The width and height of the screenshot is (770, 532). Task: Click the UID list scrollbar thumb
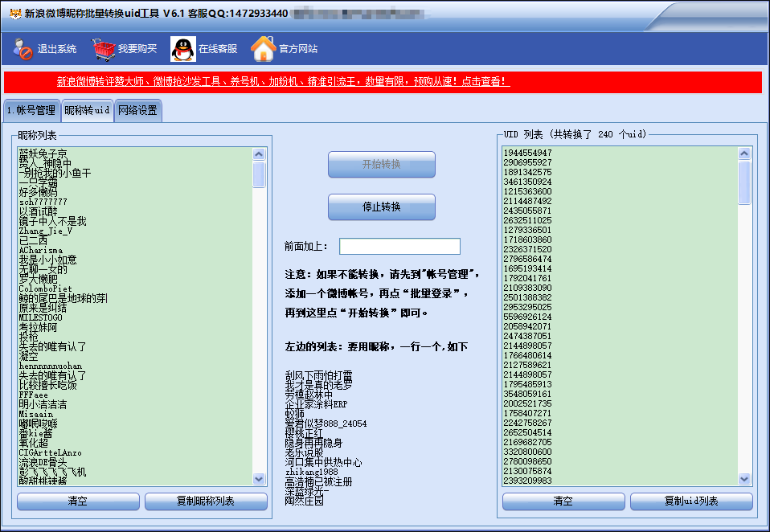point(744,182)
